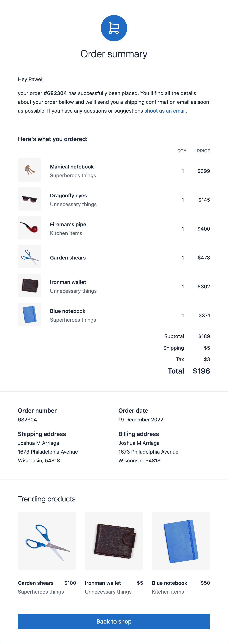Screen dimensions: 228x644
Task: Click the Magical notebook keys thumbnail
Action: click(29, 170)
